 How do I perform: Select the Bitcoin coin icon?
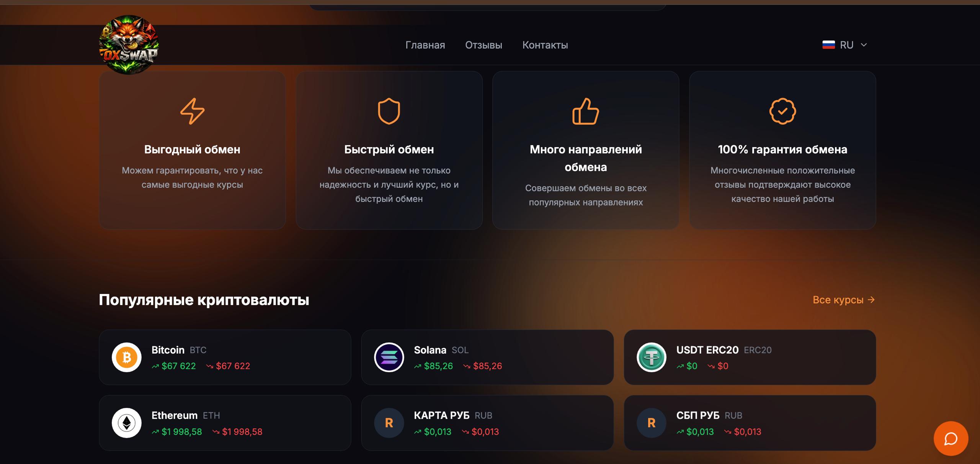(127, 357)
